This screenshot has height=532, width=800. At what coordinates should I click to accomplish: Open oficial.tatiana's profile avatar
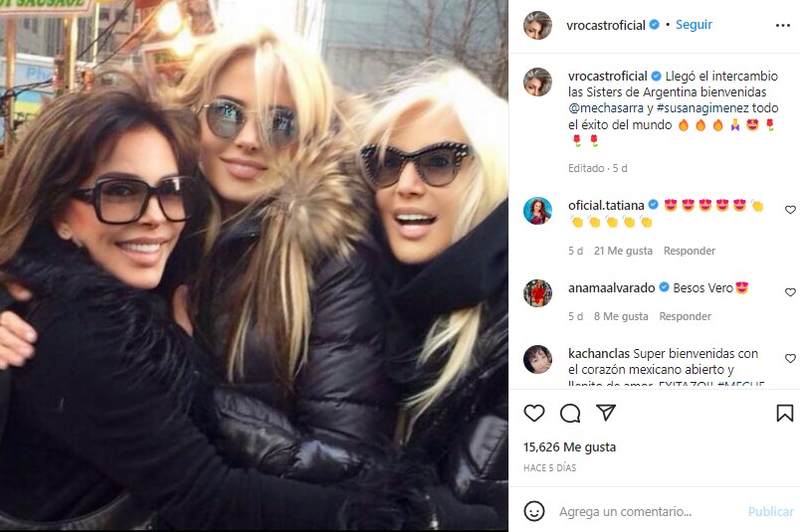pyautogui.click(x=537, y=211)
